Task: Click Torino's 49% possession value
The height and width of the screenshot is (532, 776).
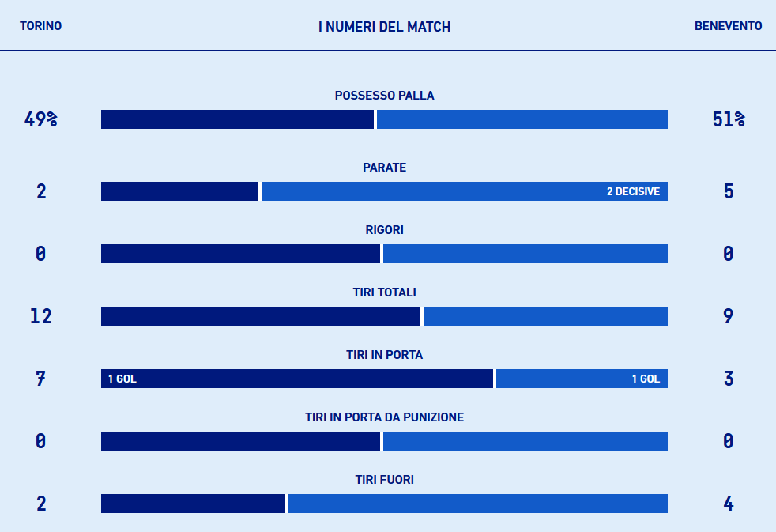Action: point(40,119)
